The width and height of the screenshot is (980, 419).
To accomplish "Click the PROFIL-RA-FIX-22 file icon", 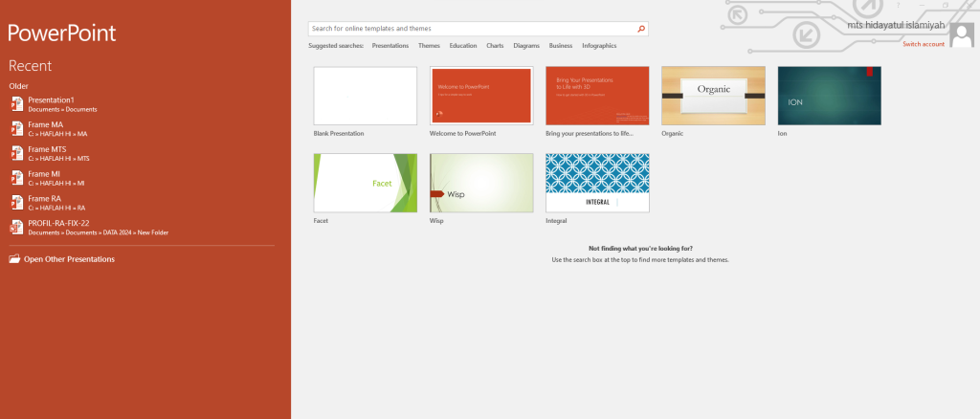I will point(16,228).
